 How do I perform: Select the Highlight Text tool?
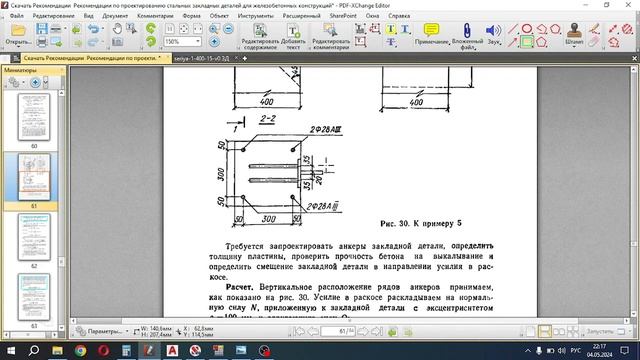(391, 29)
